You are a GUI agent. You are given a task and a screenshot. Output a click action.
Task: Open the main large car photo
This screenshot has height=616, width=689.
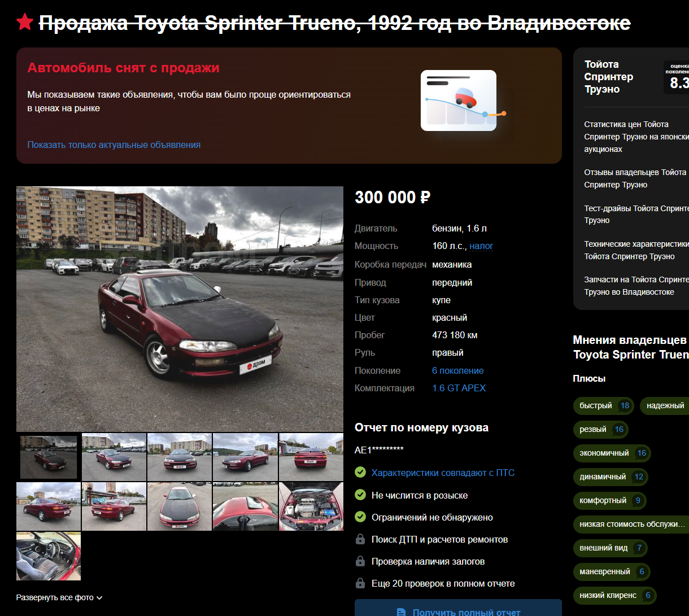(180, 309)
